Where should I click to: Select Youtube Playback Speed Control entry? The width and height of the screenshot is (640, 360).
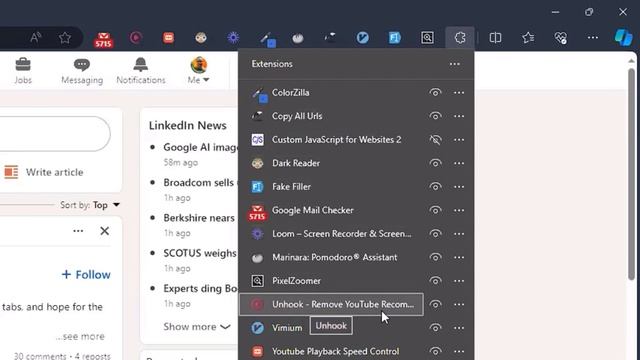[x=331, y=351]
